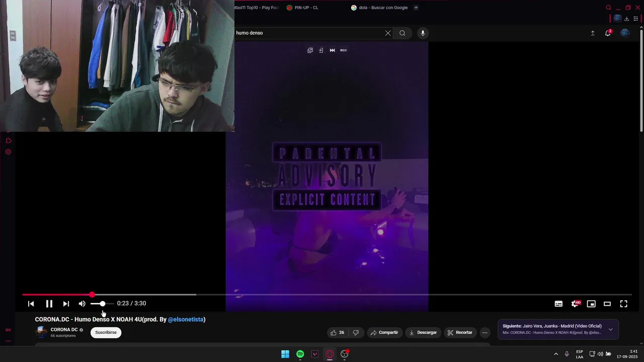This screenshot has width=644, height=362.
Task: Open the @elsonetista link in the title
Action: point(186,319)
